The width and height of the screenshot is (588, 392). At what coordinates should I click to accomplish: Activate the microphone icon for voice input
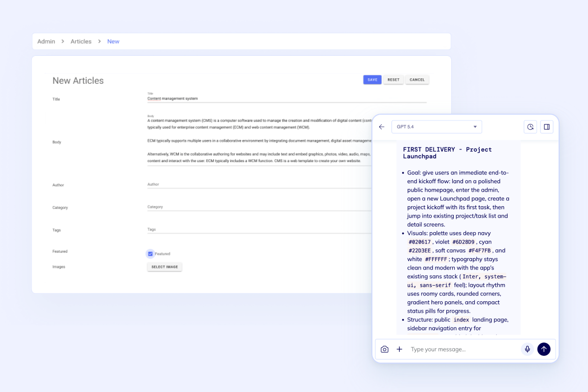pos(527,349)
